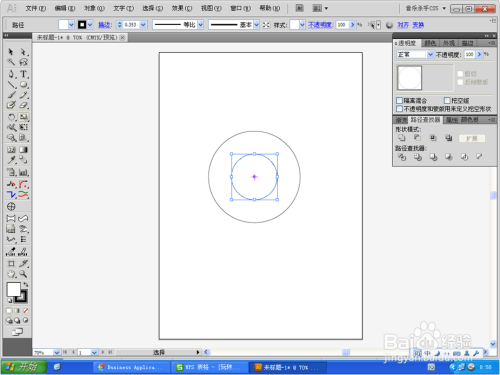This screenshot has width=500, height=375.
Task: Choose the Column Graph tool
Action: pyautogui.click(x=23, y=172)
